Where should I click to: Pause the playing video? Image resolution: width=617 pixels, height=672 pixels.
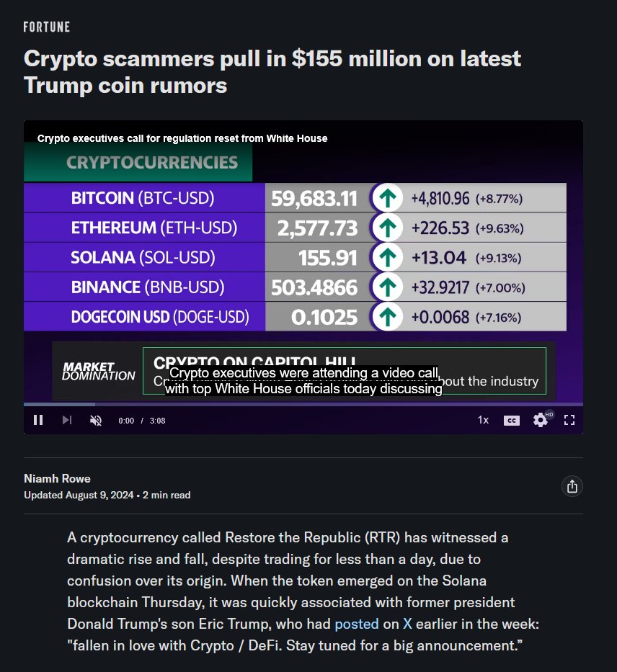point(38,420)
